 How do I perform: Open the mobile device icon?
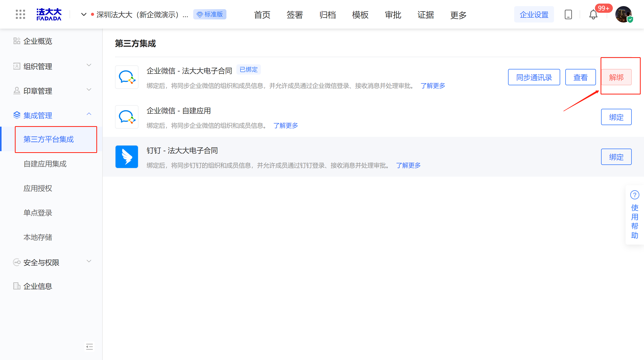pyautogui.click(x=568, y=14)
